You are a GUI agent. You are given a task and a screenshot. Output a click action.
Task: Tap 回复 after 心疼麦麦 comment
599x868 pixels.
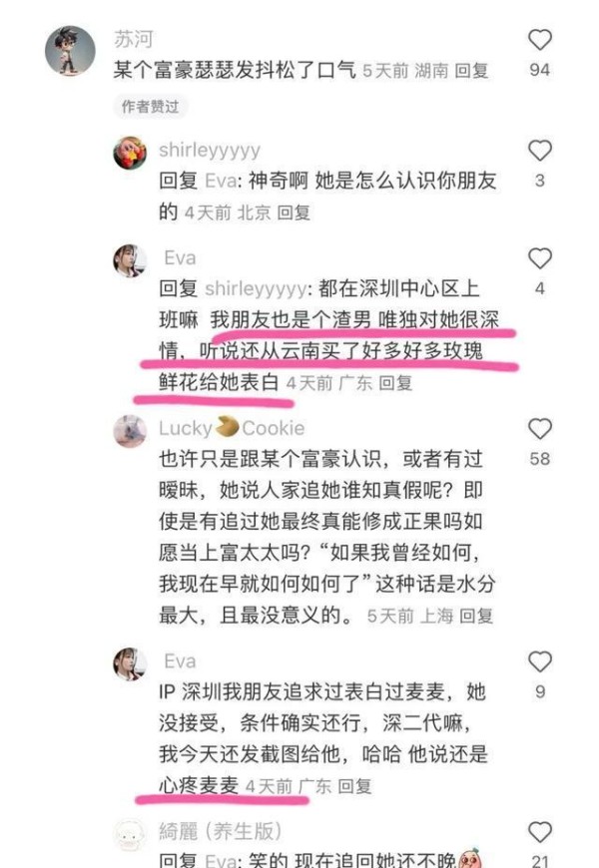coord(354,786)
